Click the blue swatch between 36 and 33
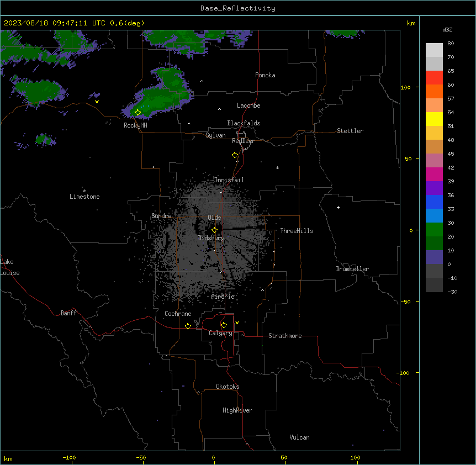Image resolution: width=476 pixels, height=465 pixels. pyautogui.click(x=434, y=202)
